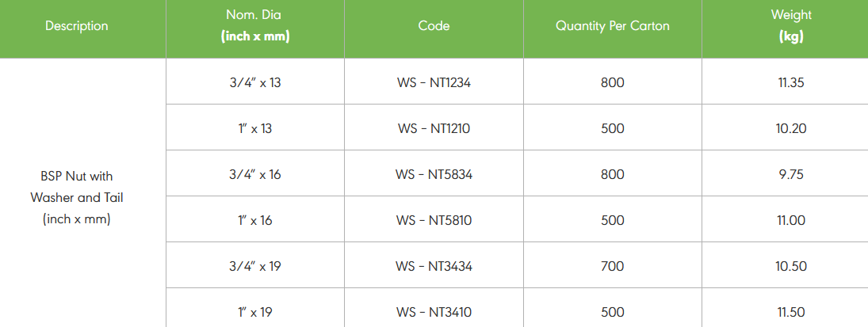This screenshot has width=868, height=327.
Task: Click the 3/4" x 16 diameter cell
Action: 254,174
